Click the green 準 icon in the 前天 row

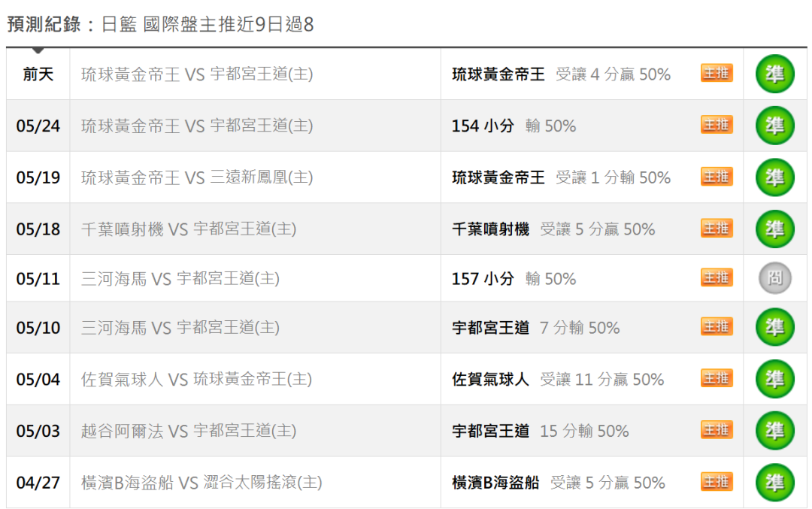[x=774, y=74]
